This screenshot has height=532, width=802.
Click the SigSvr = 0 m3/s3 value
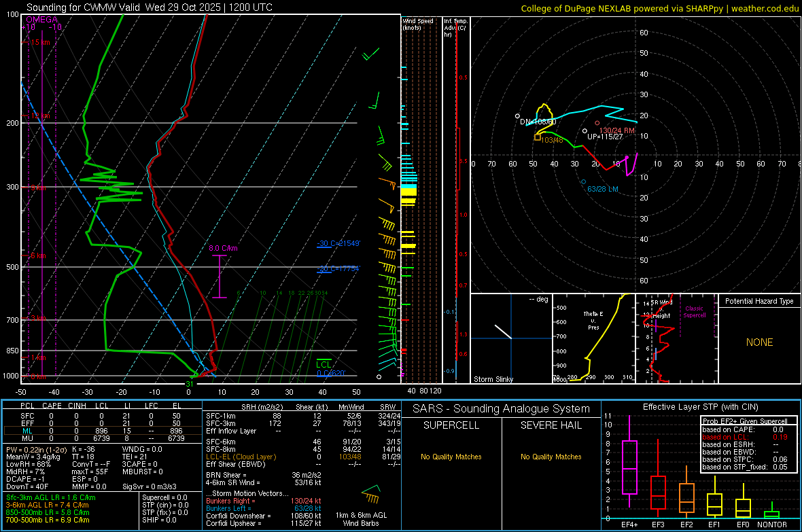click(x=150, y=486)
